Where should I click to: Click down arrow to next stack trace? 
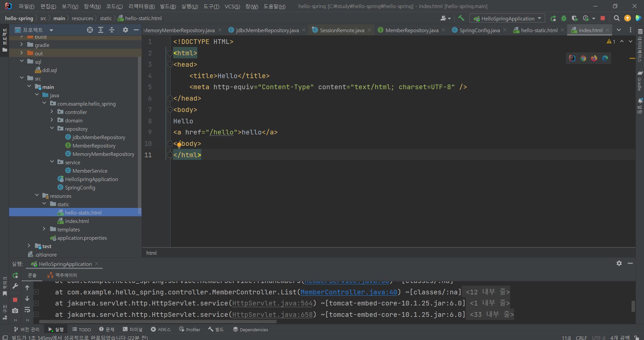click(27, 298)
